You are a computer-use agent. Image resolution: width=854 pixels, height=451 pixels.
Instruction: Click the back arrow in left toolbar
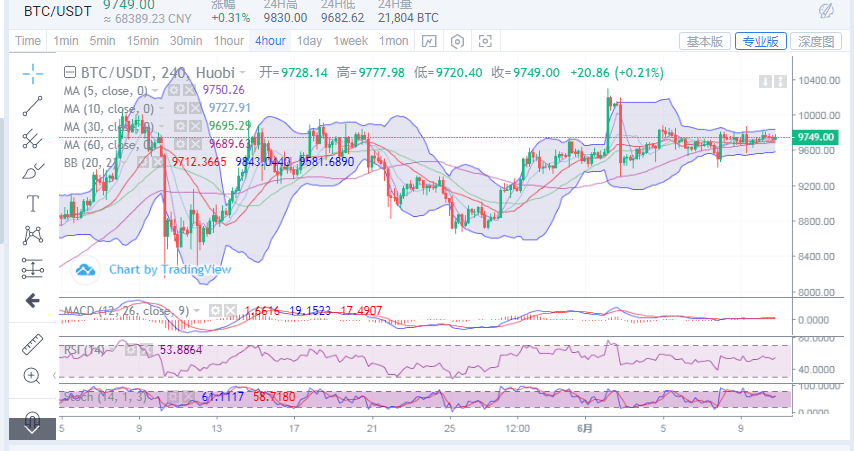(x=32, y=300)
